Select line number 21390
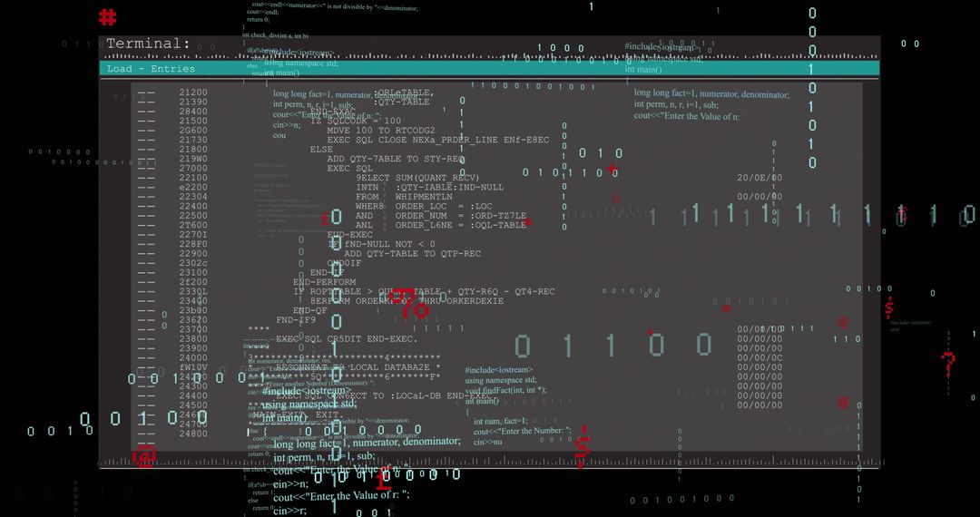The width and height of the screenshot is (980, 517). [193, 102]
